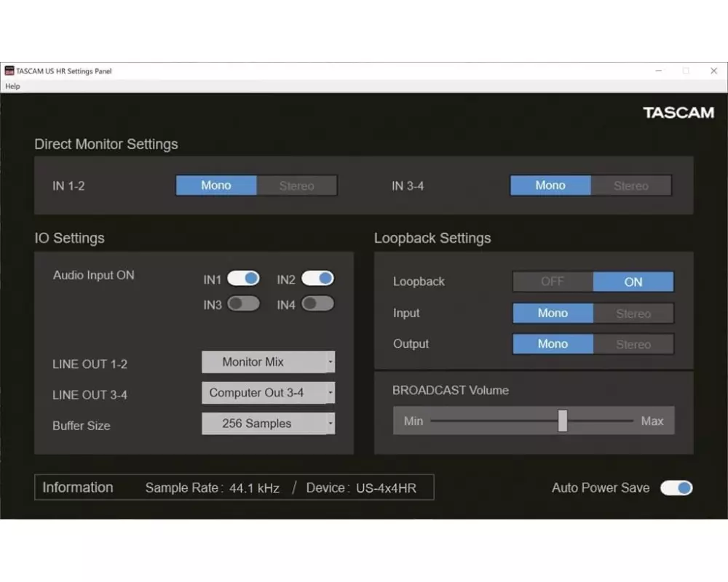Set IN 1-2 direct monitor to Stereo
The width and height of the screenshot is (728, 582).
coord(297,186)
